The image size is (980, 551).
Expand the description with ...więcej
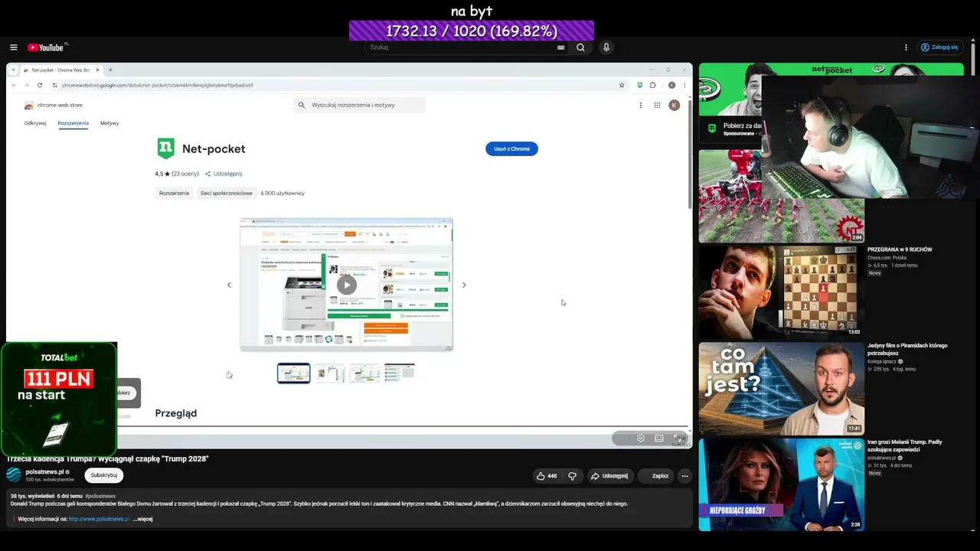click(x=143, y=519)
